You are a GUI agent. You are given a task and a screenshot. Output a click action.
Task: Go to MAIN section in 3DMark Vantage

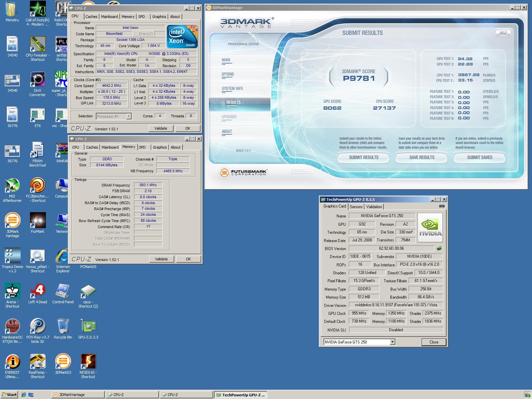click(226, 60)
